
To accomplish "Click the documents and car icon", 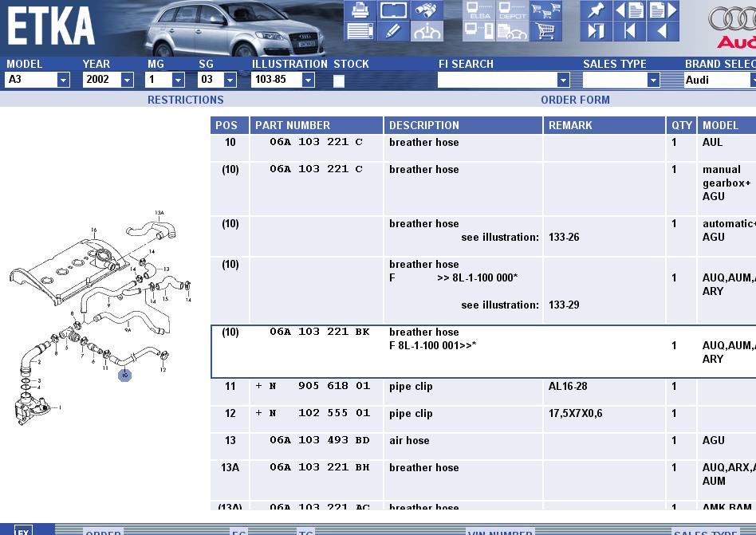I will click(x=512, y=31).
